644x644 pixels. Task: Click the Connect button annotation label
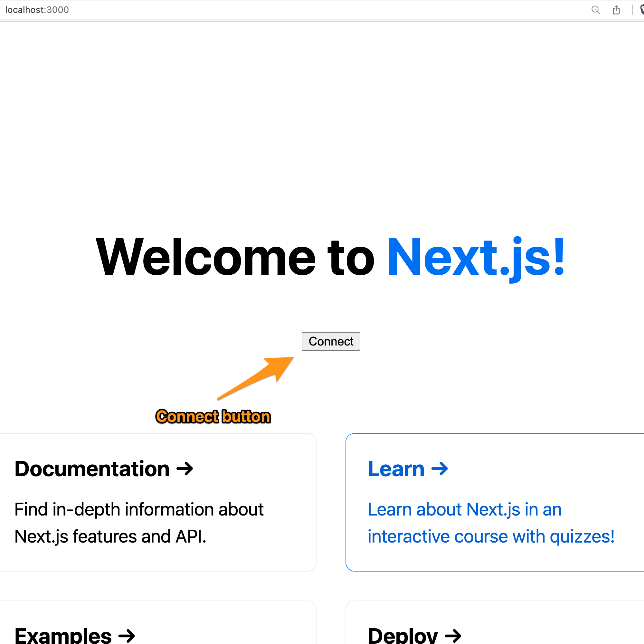pyautogui.click(x=213, y=416)
